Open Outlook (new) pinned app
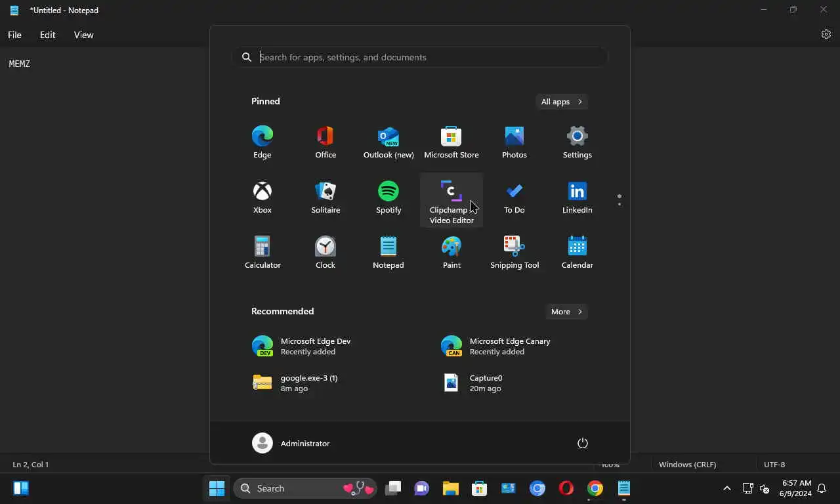Viewport: 840px width, 504px height. click(388, 142)
